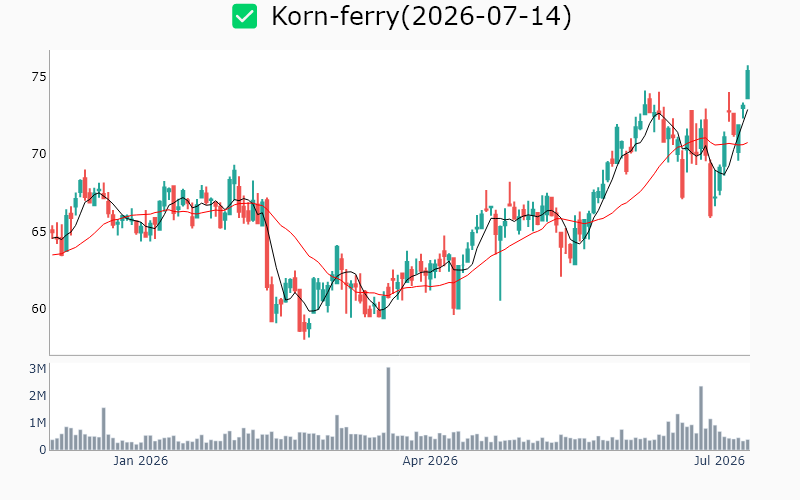Click the latest green candlestick near 75
This screenshot has height=500, width=800.
[748, 84]
